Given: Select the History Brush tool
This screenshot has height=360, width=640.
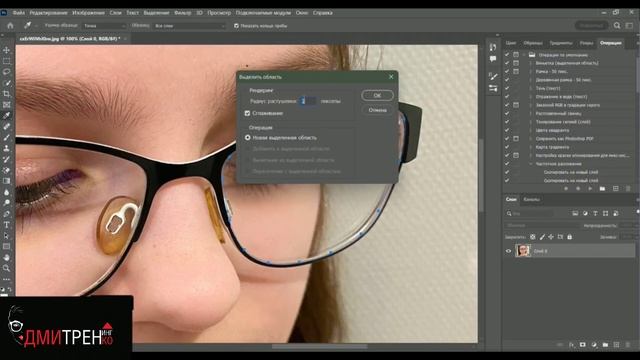Looking at the screenshot, I should click(7, 159).
